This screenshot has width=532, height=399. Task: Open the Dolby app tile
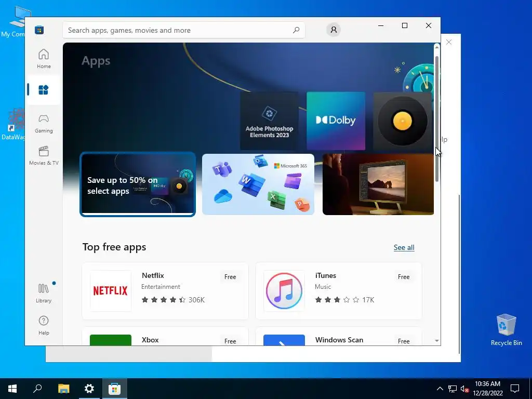point(336,121)
